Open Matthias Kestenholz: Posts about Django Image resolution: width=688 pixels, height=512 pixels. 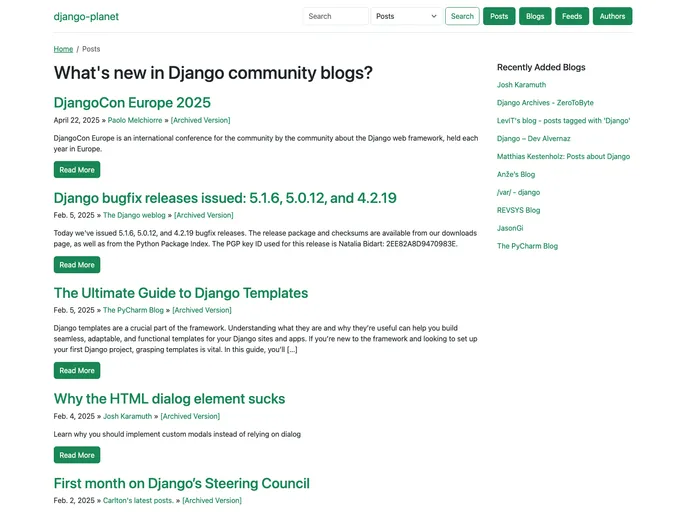pos(563,157)
